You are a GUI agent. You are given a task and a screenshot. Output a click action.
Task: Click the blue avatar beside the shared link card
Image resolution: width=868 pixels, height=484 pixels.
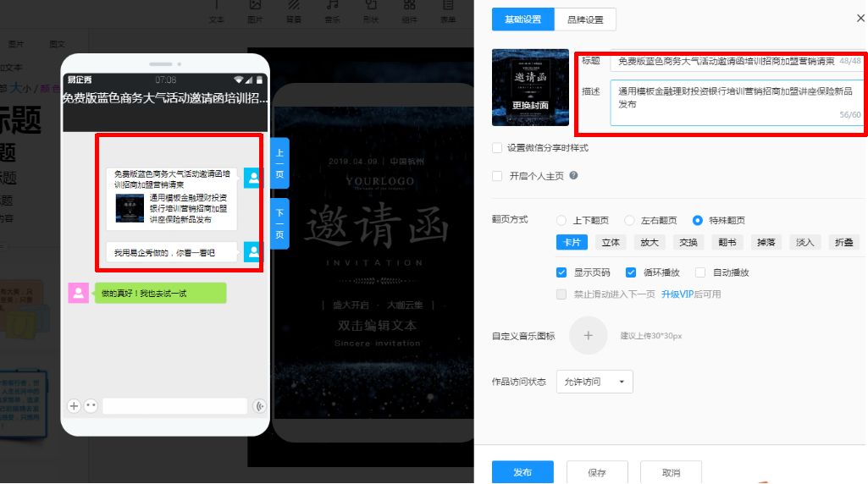pyautogui.click(x=252, y=178)
